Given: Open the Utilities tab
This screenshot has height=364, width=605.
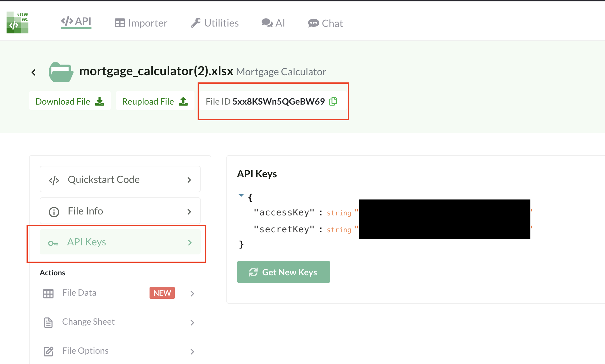Looking at the screenshot, I should pyautogui.click(x=215, y=23).
